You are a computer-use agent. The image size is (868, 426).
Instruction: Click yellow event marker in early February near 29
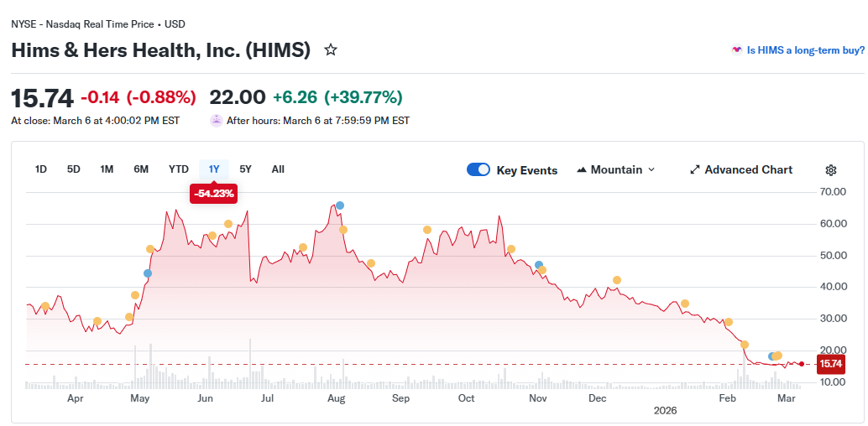point(729,322)
